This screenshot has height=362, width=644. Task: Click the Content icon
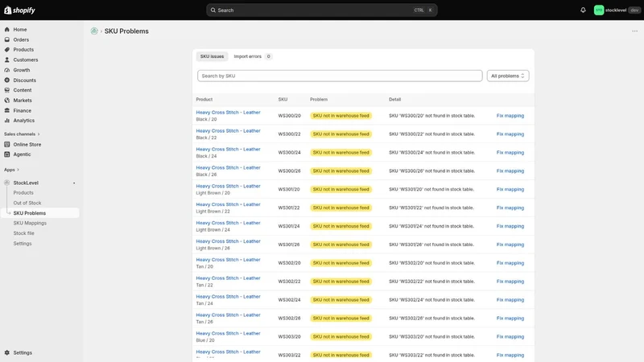tap(7, 90)
